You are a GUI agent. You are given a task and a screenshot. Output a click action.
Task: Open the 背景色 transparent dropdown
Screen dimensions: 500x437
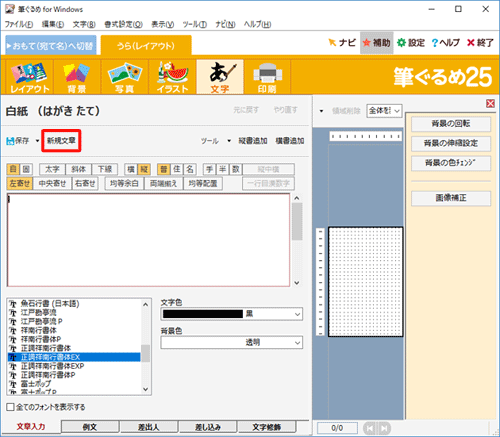tap(232, 342)
